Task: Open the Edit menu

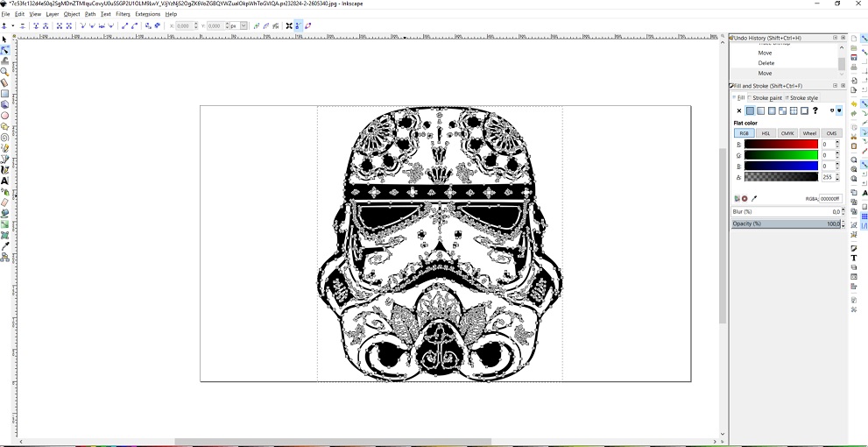Action: point(19,14)
